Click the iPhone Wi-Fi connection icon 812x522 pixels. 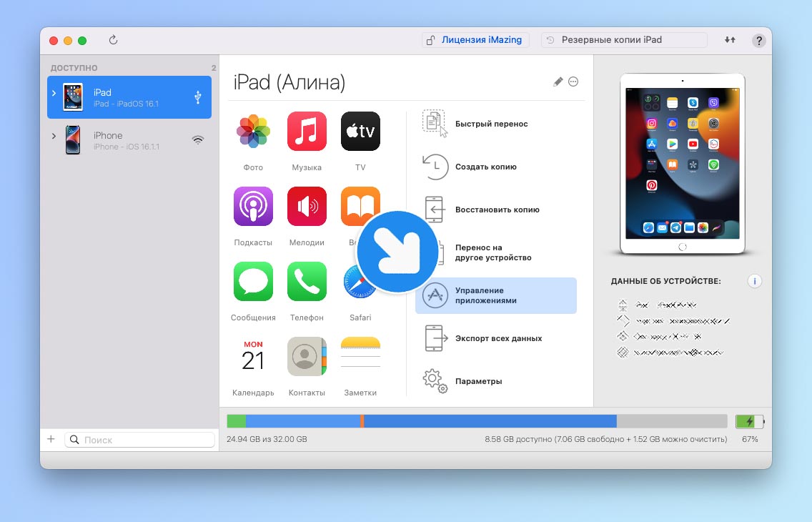tap(198, 140)
